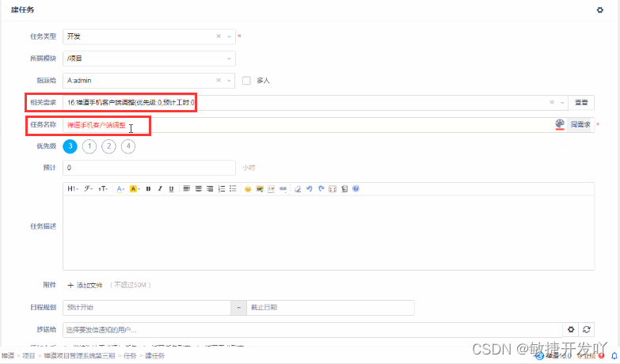
Task: Open the settings gear at page top right
Action: (600, 9)
